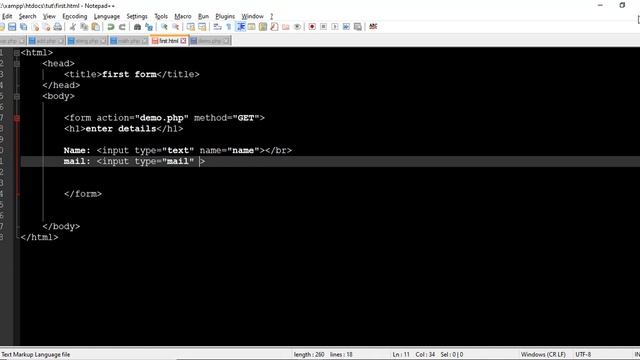Screen dimensions: 640x360
Task: Toggle file Monitoring eye icon
Action: tap(297, 27)
